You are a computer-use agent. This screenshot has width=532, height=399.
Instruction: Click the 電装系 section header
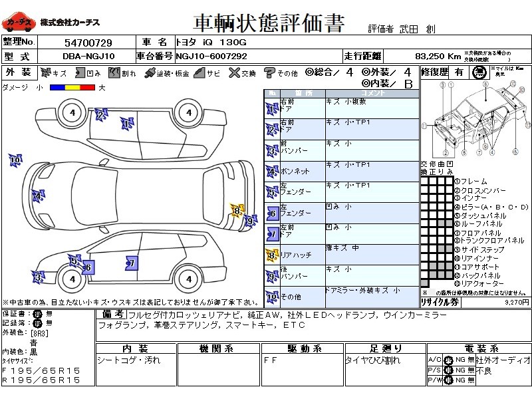479,348
